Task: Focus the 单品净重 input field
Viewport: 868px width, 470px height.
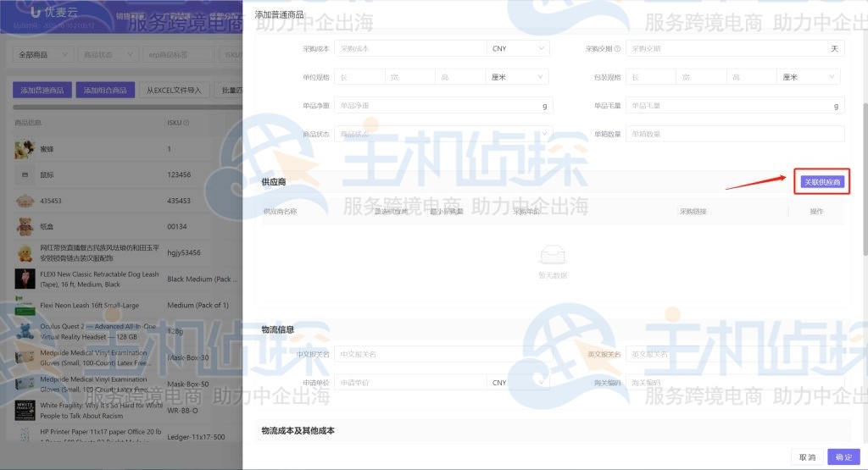Action: 443,106
